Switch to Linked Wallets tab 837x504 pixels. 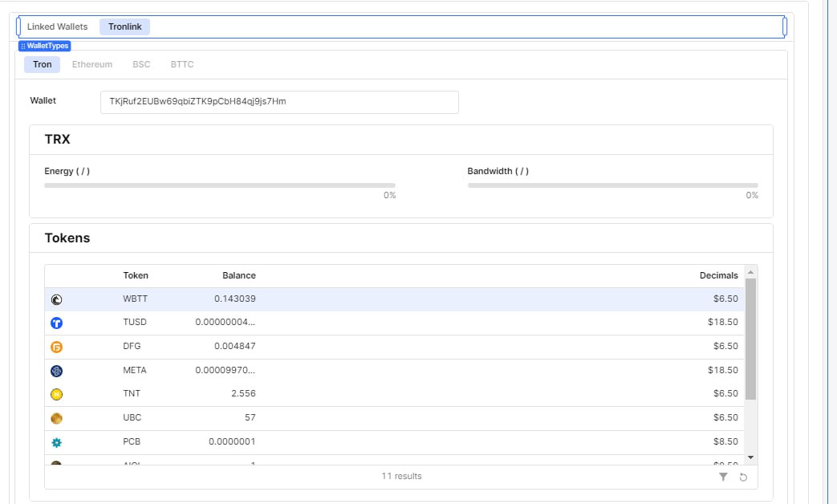(x=57, y=26)
